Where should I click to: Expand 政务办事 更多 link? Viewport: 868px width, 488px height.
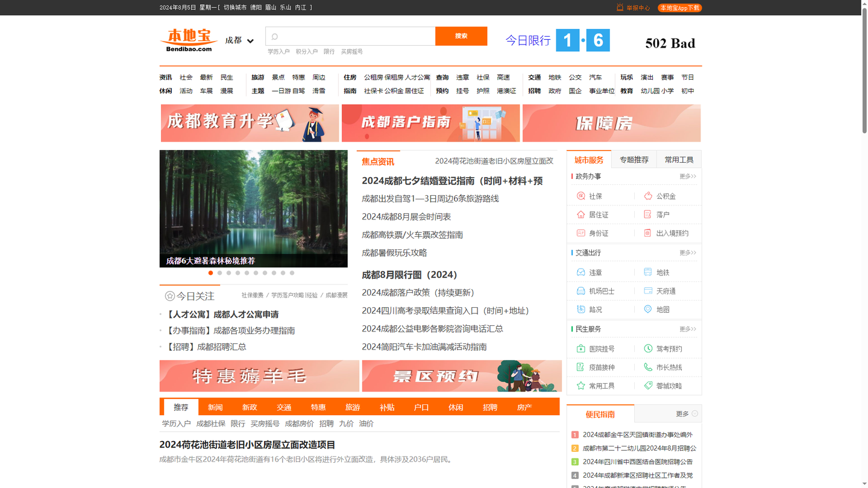click(688, 177)
